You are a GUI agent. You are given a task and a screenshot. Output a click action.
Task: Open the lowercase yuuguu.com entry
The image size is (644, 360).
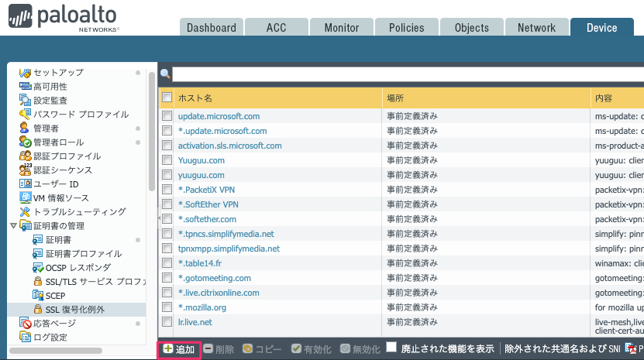[x=201, y=175]
